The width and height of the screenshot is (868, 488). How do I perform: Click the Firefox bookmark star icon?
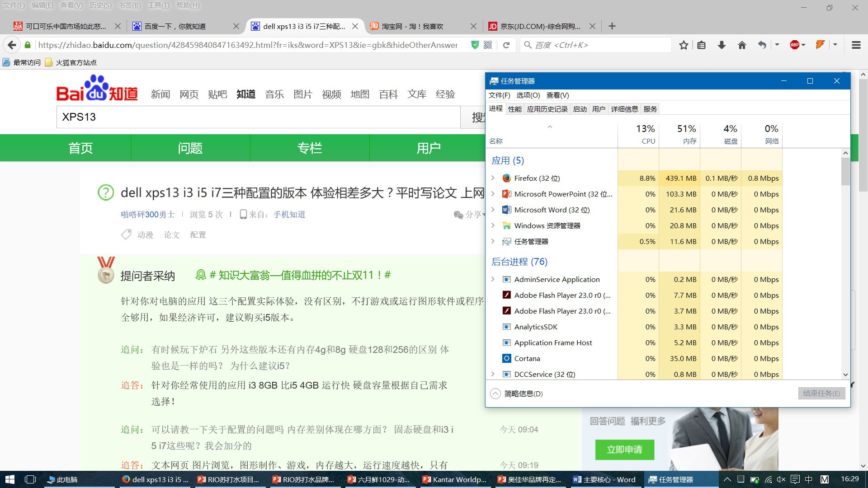coord(684,45)
